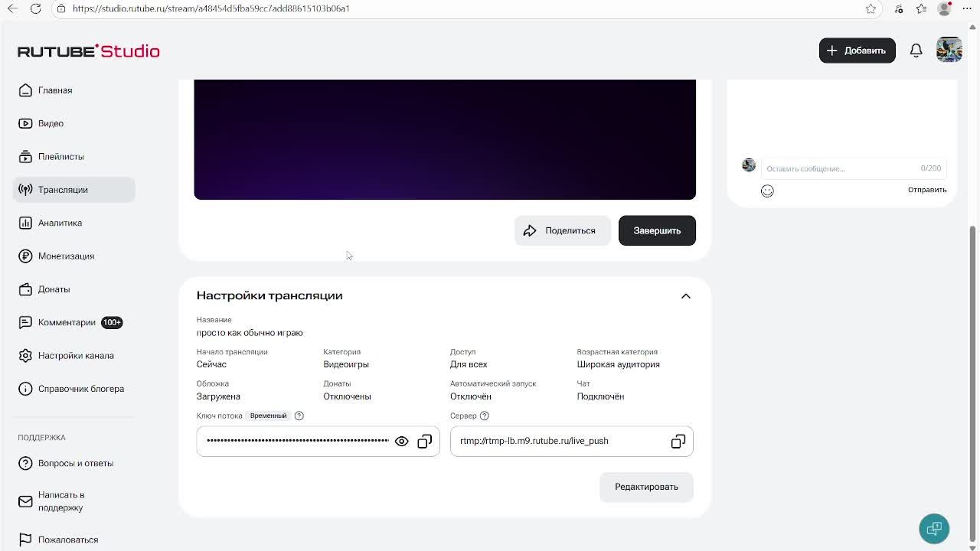This screenshot has width=980, height=551.
Task: Collapse the Настройки трансляции section
Action: click(685, 296)
